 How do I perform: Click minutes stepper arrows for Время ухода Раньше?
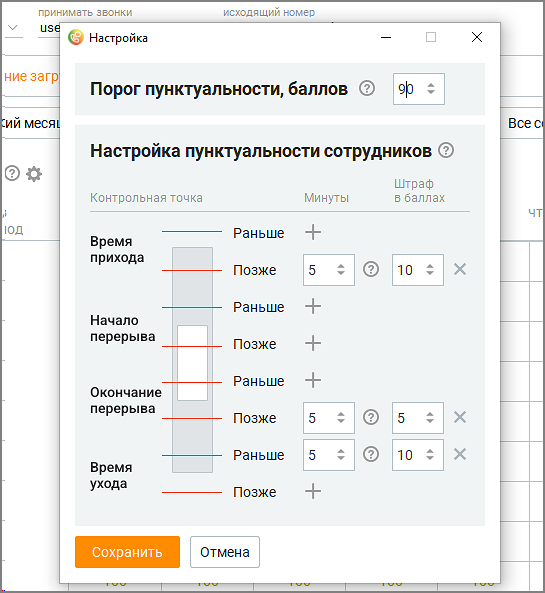(341, 455)
